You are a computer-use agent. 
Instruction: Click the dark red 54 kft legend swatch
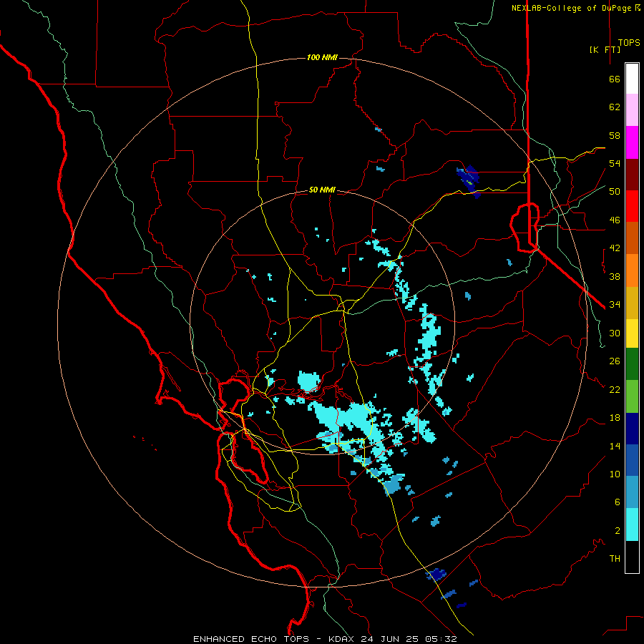point(632,175)
